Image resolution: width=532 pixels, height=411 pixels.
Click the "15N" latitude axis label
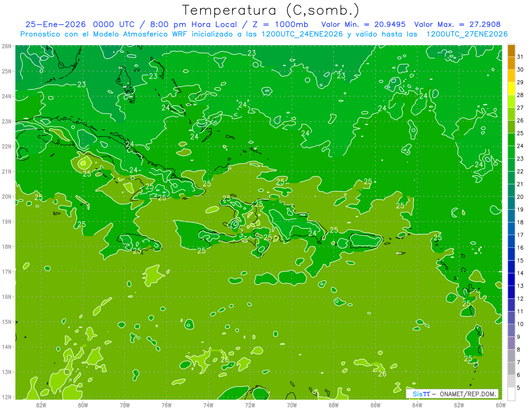(6, 321)
